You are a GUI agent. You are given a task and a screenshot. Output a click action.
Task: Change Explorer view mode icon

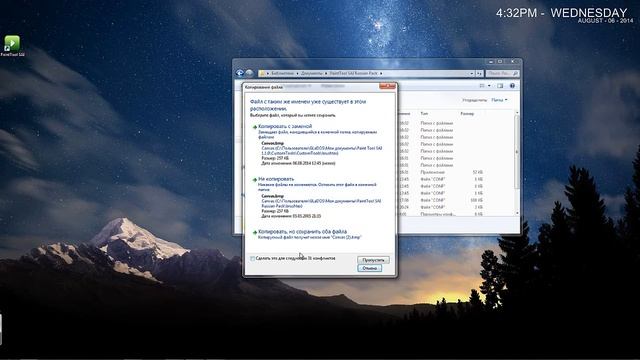pyautogui.click(x=482, y=86)
